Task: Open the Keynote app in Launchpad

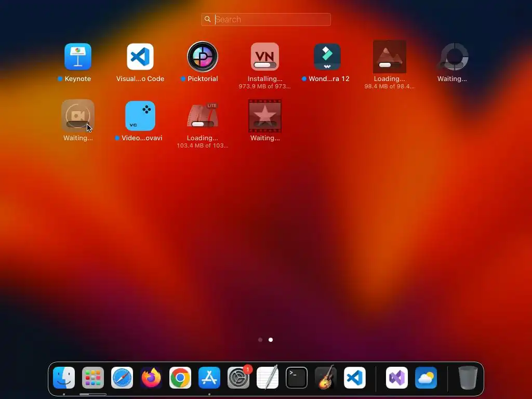Action: [78, 57]
